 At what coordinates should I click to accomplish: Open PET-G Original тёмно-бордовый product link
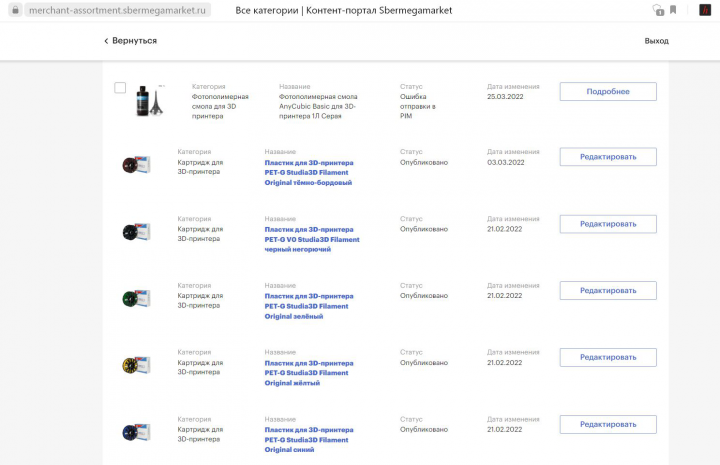309,173
